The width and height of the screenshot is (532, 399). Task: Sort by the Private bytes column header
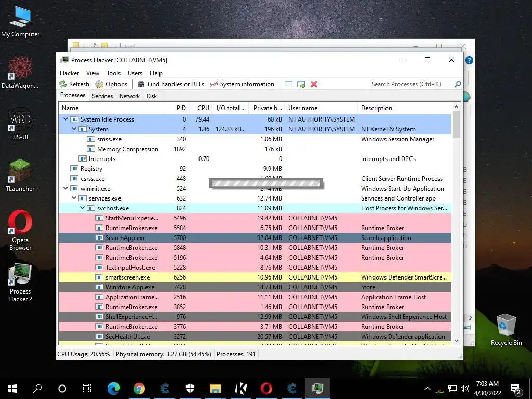[267, 108]
